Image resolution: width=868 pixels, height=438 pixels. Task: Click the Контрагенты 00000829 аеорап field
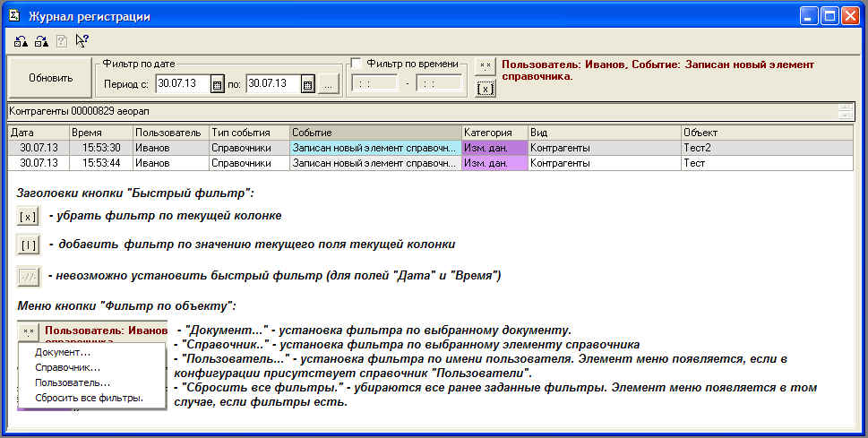point(423,111)
